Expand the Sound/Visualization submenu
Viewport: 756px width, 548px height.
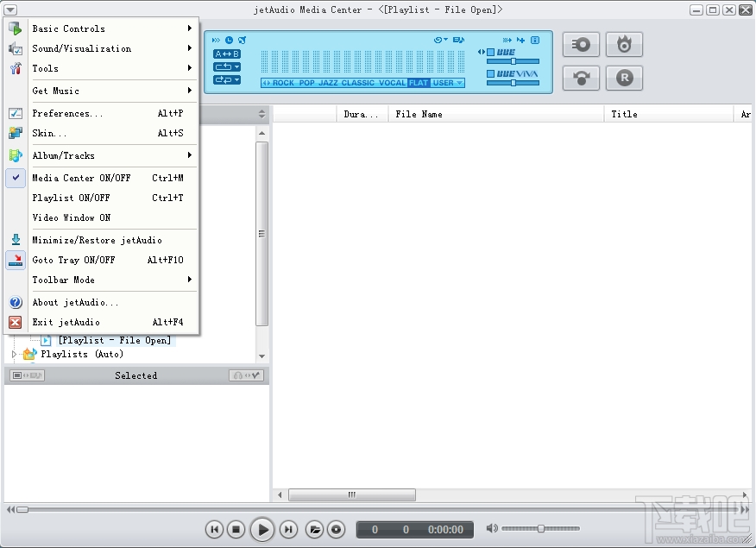coord(82,48)
